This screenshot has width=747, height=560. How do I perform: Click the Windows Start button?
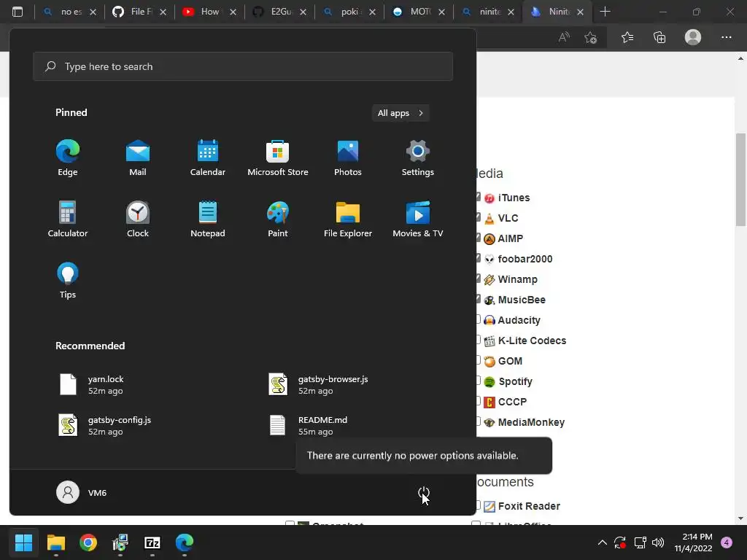[x=23, y=542]
